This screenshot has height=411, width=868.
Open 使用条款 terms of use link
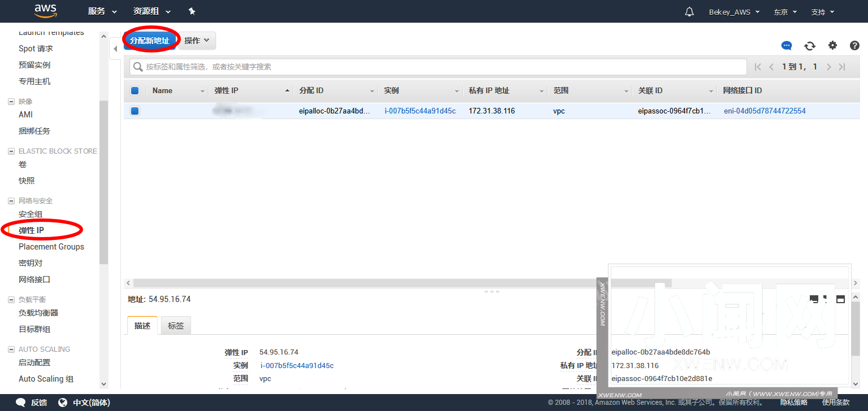[836, 403]
